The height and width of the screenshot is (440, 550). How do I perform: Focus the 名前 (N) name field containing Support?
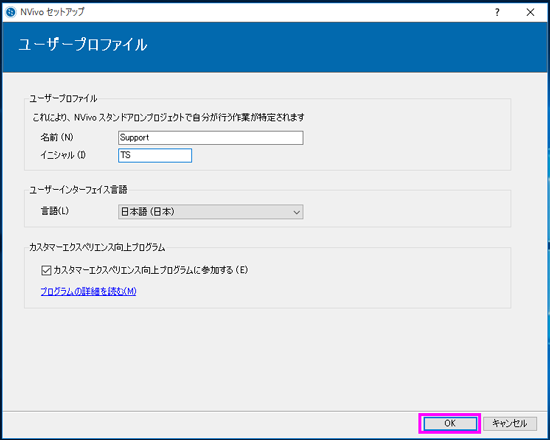click(210, 138)
